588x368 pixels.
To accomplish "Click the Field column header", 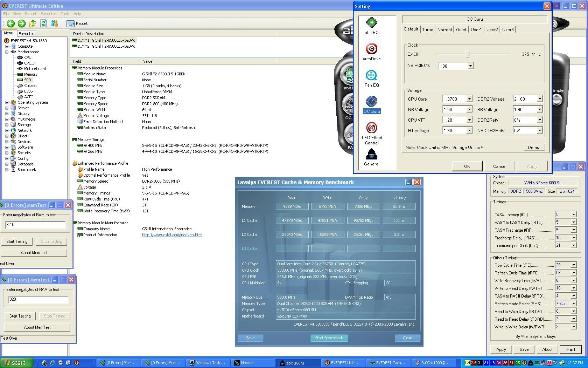I will click(x=105, y=61).
